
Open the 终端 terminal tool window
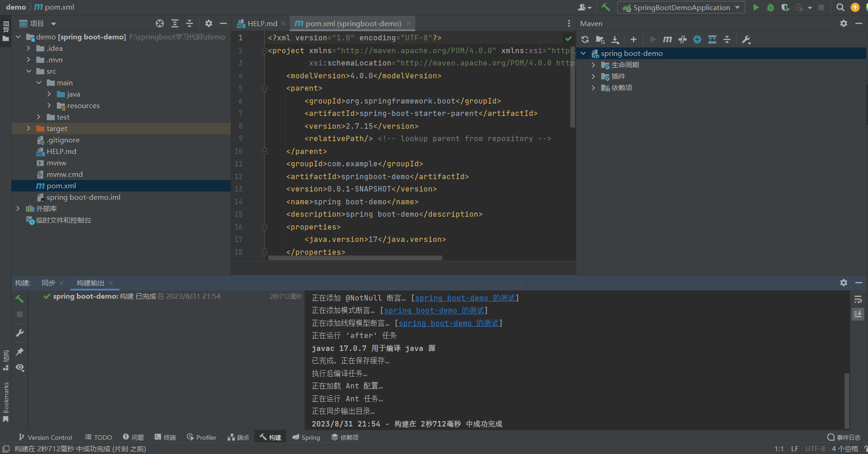tap(165, 438)
